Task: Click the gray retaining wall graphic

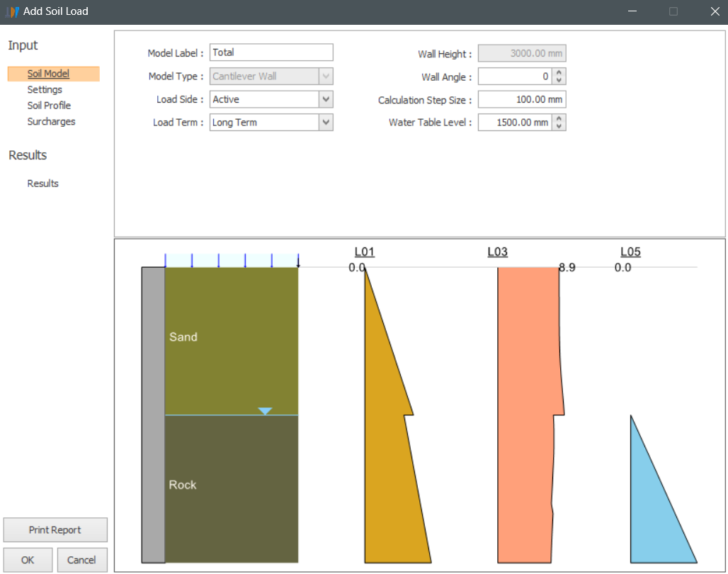Action: click(153, 415)
